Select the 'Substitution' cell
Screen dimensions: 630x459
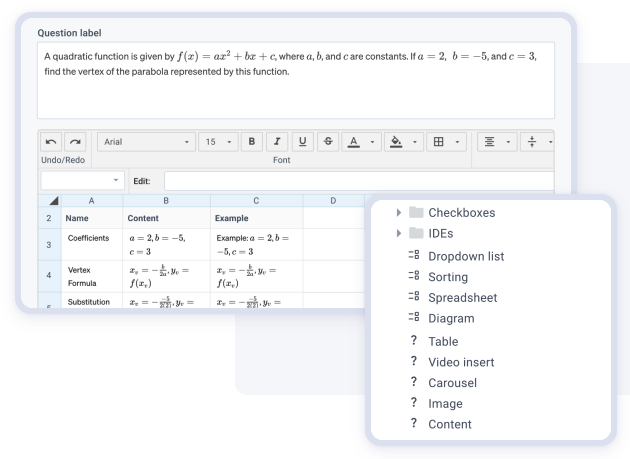pos(92,301)
